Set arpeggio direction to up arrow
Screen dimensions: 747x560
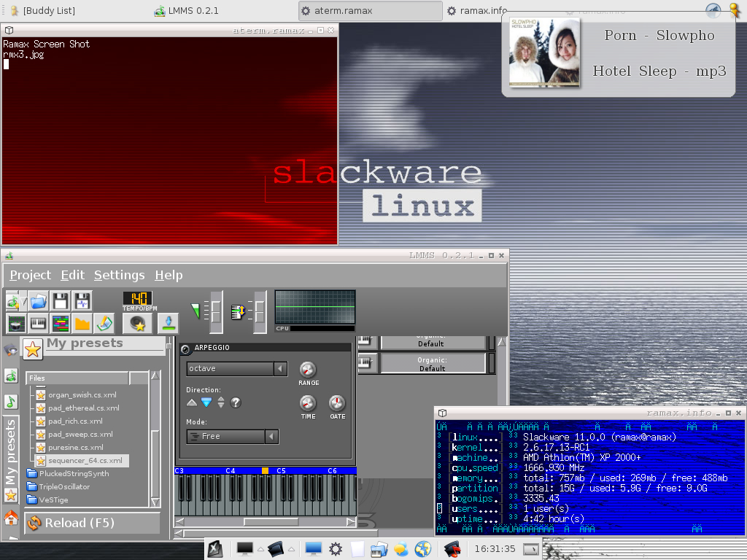click(x=192, y=402)
